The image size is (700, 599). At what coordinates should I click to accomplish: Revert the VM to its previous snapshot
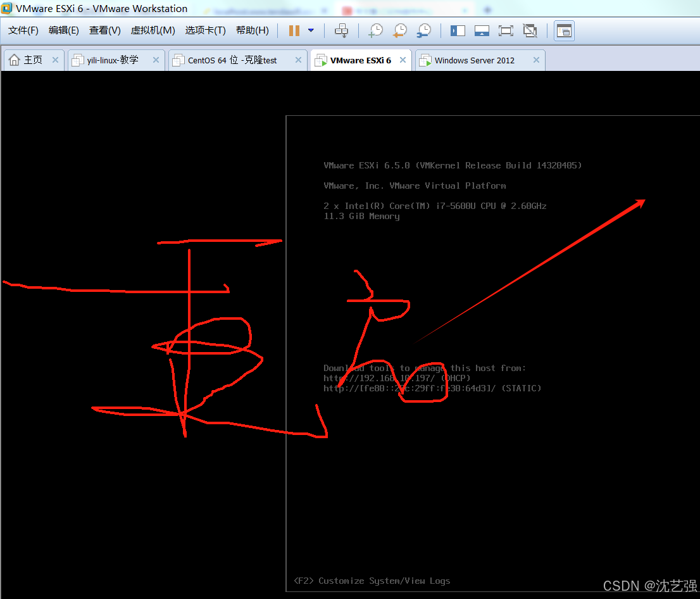click(400, 30)
